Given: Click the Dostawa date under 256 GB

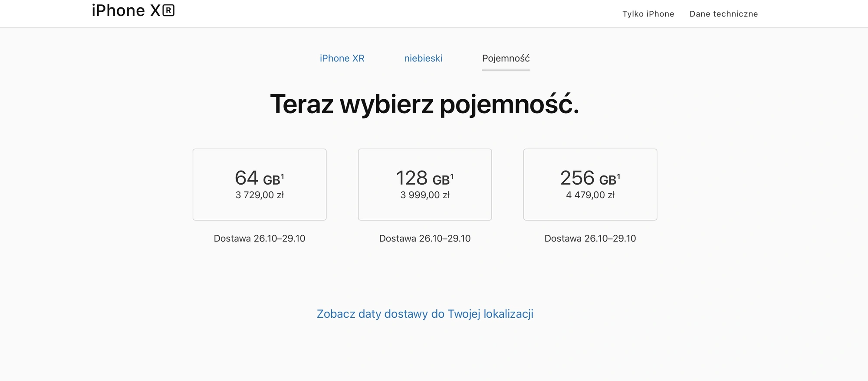Looking at the screenshot, I should [x=590, y=238].
